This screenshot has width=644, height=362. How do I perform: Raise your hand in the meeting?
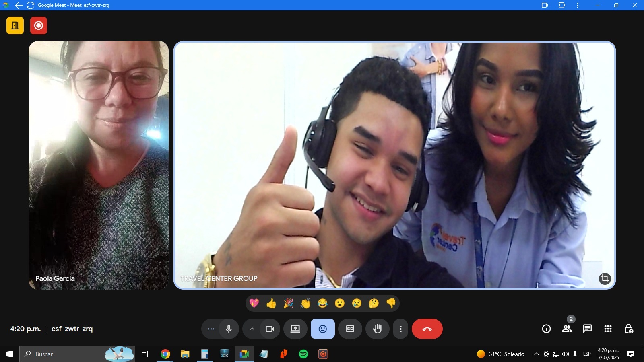pyautogui.click(x=377, y=329)
